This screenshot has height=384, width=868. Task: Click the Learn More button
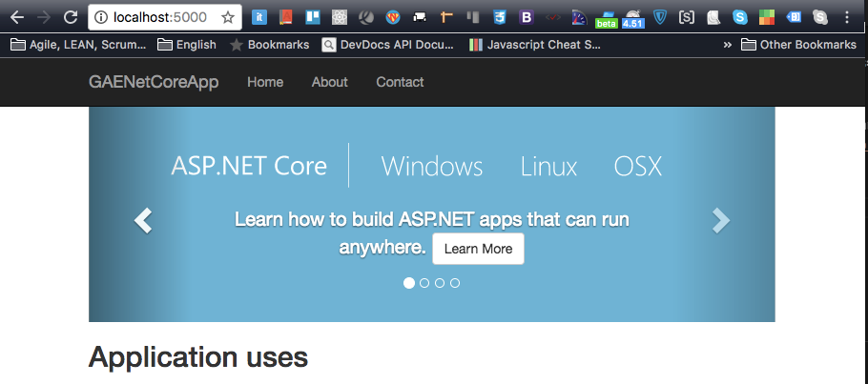coord(478,249)
